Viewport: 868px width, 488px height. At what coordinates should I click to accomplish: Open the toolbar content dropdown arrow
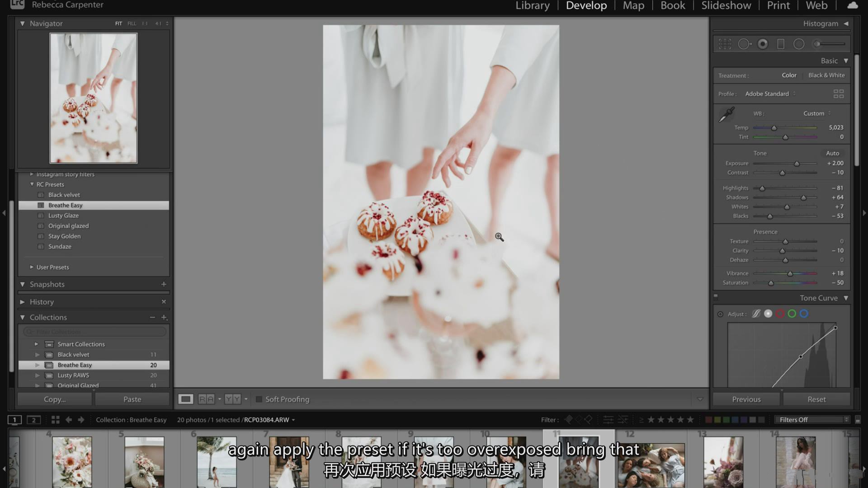pyautogui.click(x=700, y=399)
